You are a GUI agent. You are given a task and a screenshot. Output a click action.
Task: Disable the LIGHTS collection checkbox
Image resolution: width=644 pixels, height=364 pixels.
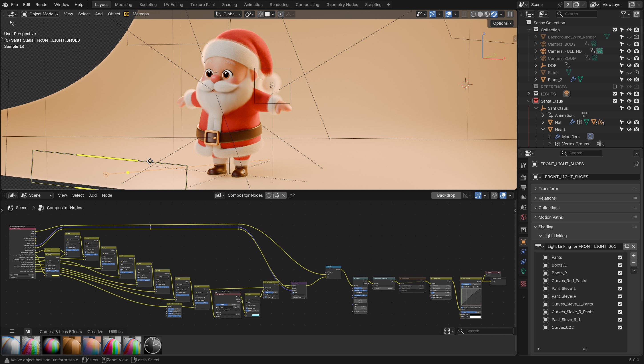(615, 94)
